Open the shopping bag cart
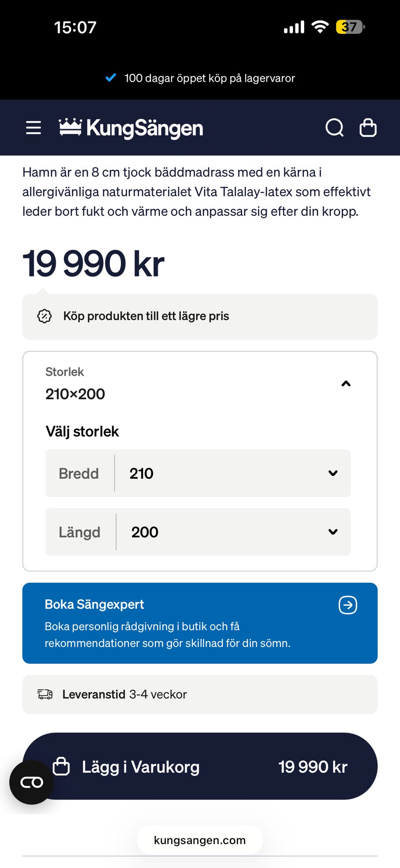 (x=368, y=128)
